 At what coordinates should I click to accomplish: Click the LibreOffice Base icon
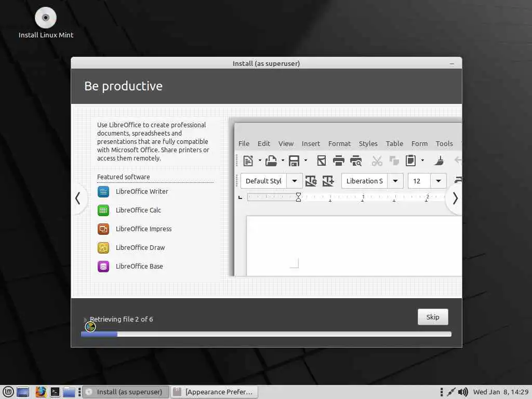103,267
